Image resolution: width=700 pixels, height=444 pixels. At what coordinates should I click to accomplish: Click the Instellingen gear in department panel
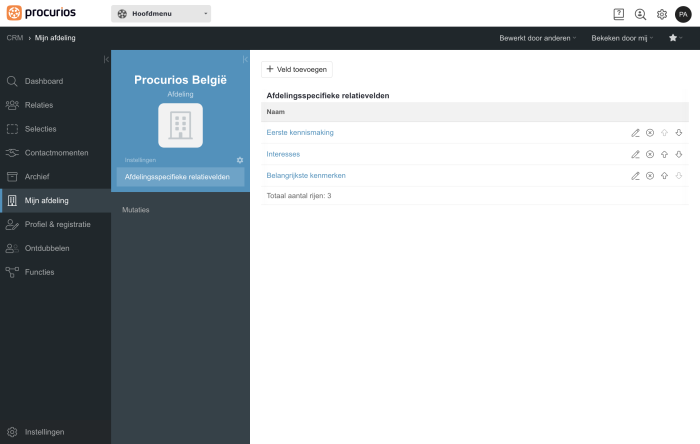click(240, 160)
